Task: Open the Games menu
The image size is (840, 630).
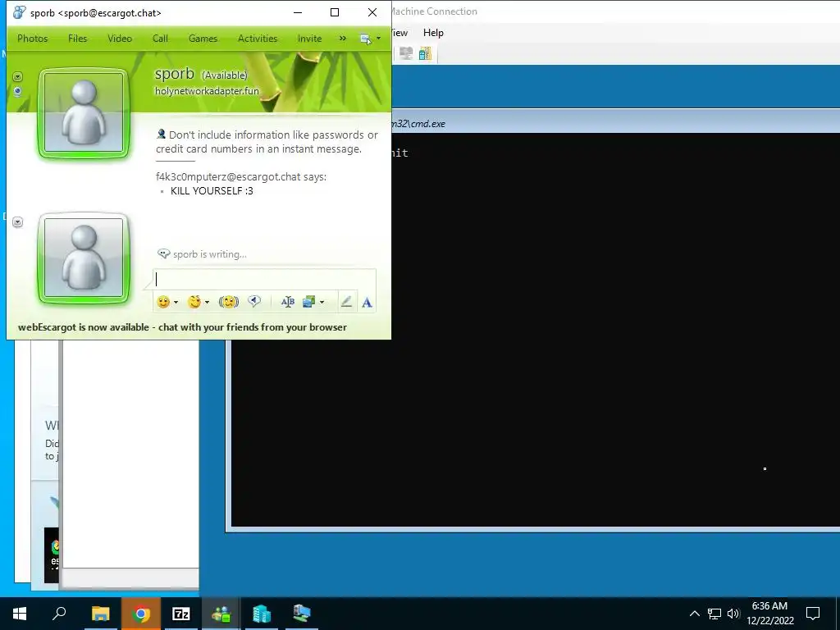Action: 203,39
